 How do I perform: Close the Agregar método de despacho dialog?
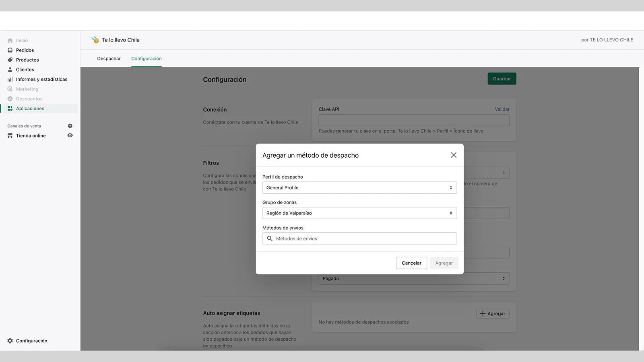click(453, 155)
